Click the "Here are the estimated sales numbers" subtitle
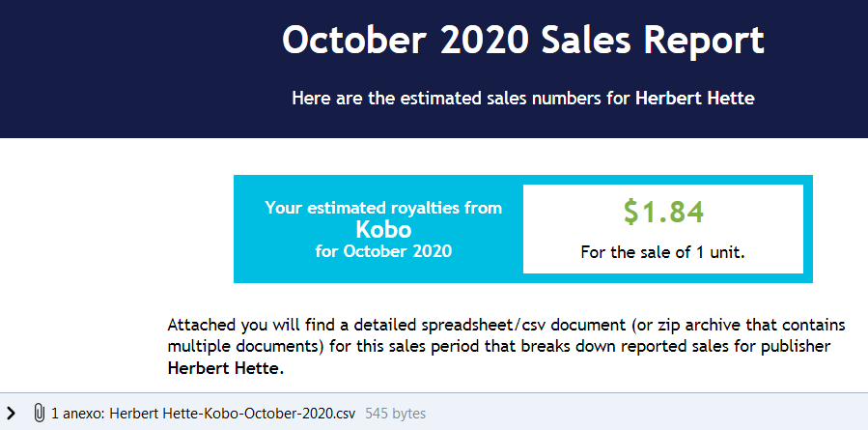This screenshot has width=868, height=430. point(462,99)
